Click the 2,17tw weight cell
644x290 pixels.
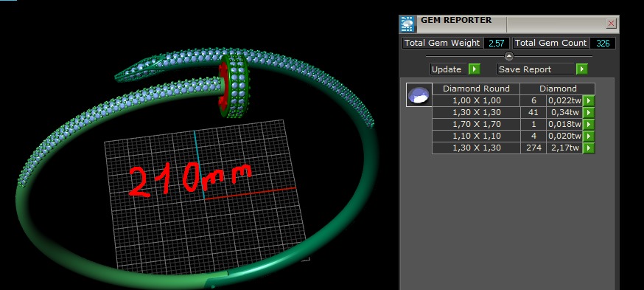564,148
